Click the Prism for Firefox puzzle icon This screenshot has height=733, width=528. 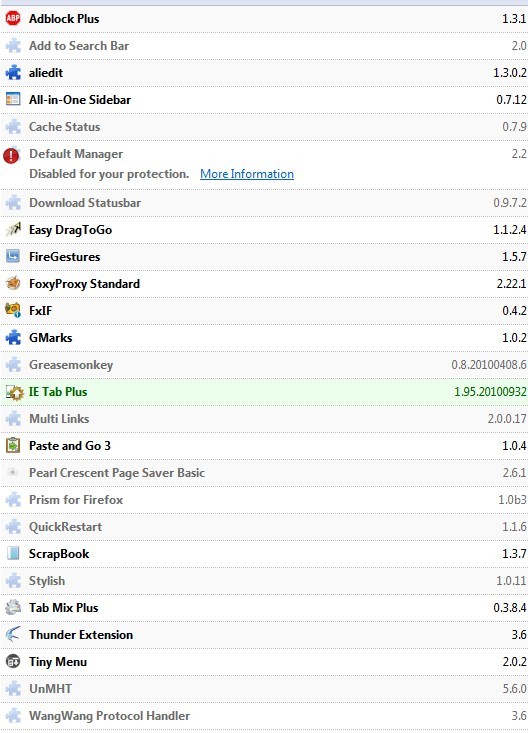click(x=13, y=500)
